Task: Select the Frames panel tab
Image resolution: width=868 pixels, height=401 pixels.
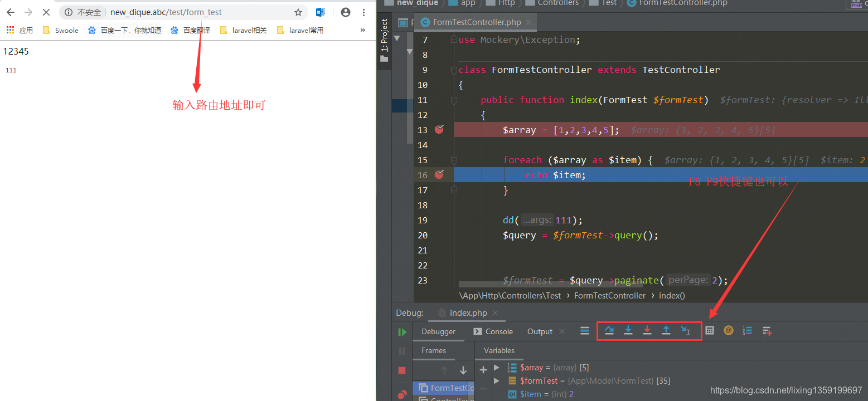Action: pyautogui.click(x=434, y=350)
